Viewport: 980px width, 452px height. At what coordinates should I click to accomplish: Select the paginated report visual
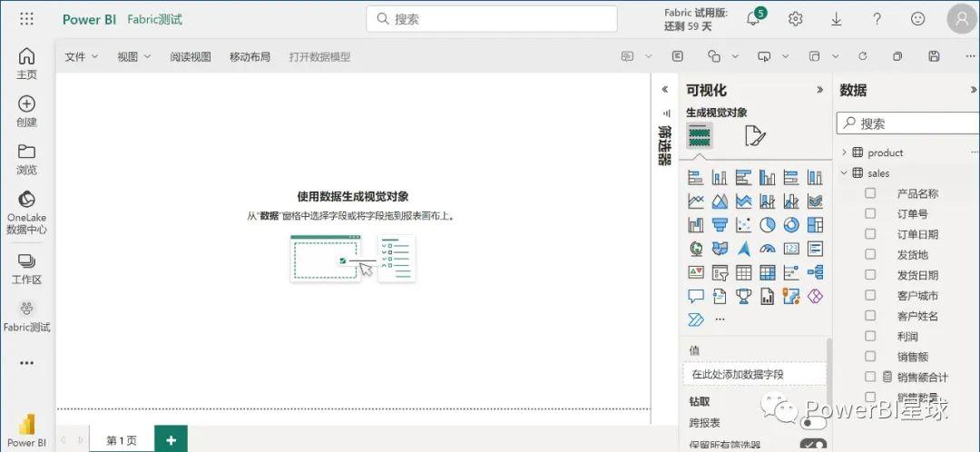767,296
